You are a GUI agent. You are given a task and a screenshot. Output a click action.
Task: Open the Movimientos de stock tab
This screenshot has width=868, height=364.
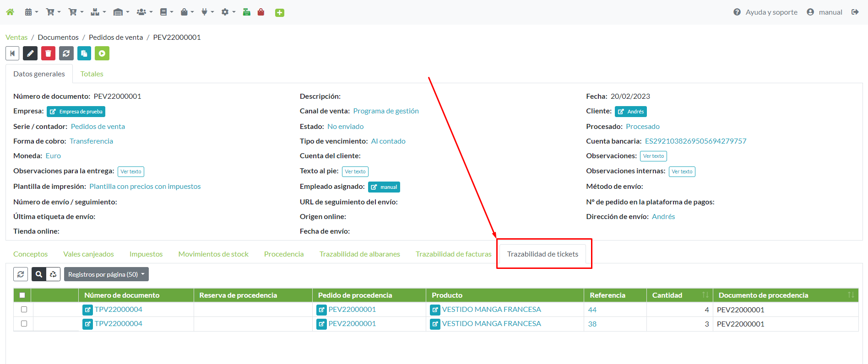[213, 254]
